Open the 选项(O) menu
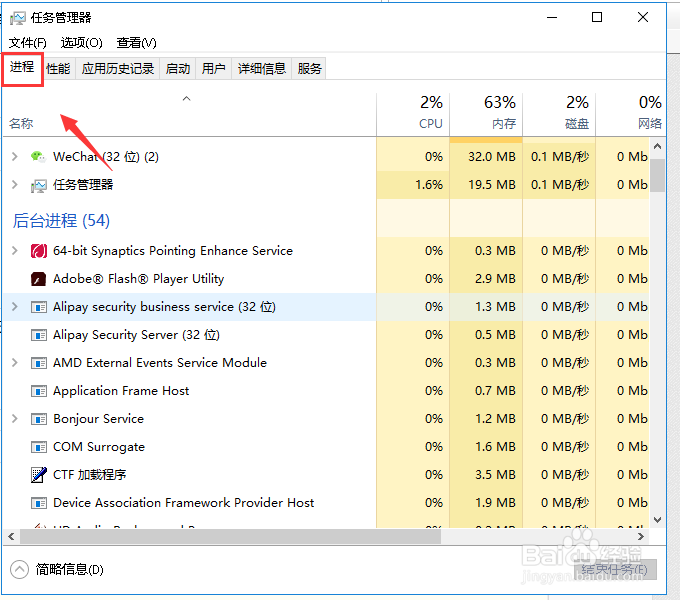680x600 pixels. [x=82, y=43]
